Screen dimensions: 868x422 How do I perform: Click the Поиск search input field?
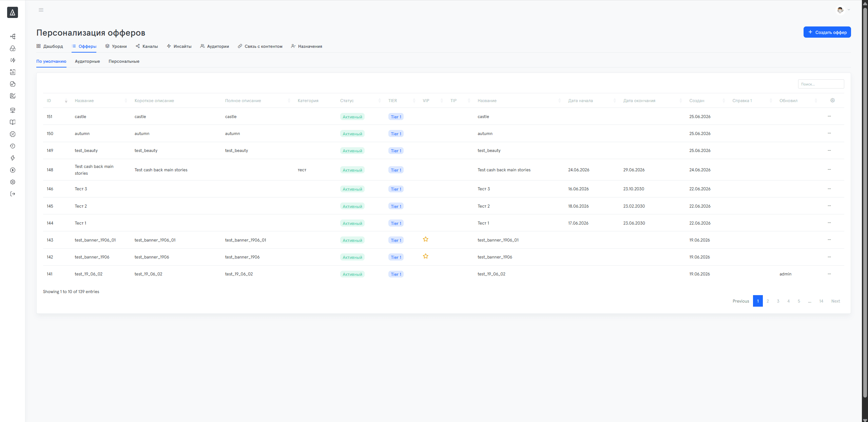click(x=821, y=84)
